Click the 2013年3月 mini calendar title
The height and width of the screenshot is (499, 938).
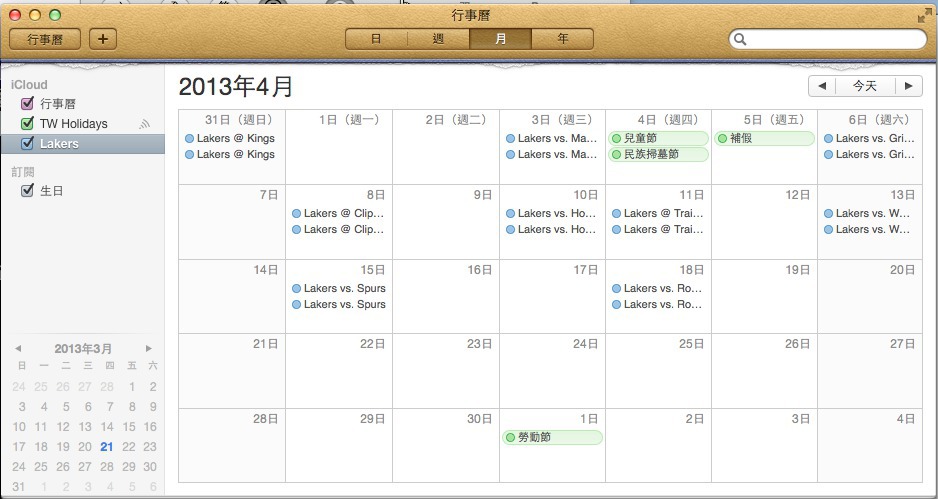point(83,349)
